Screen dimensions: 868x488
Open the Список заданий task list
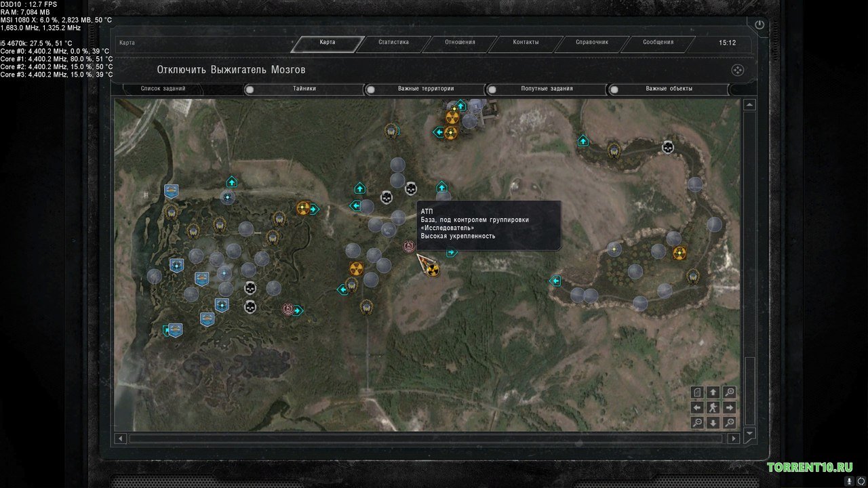tap(163, 89)
